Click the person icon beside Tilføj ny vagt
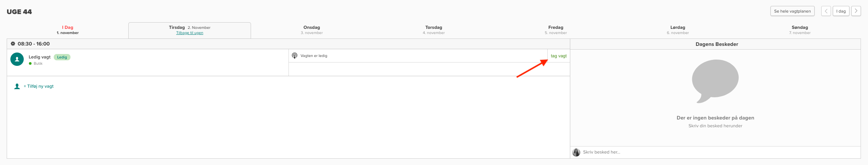 [x=17, y=86]
